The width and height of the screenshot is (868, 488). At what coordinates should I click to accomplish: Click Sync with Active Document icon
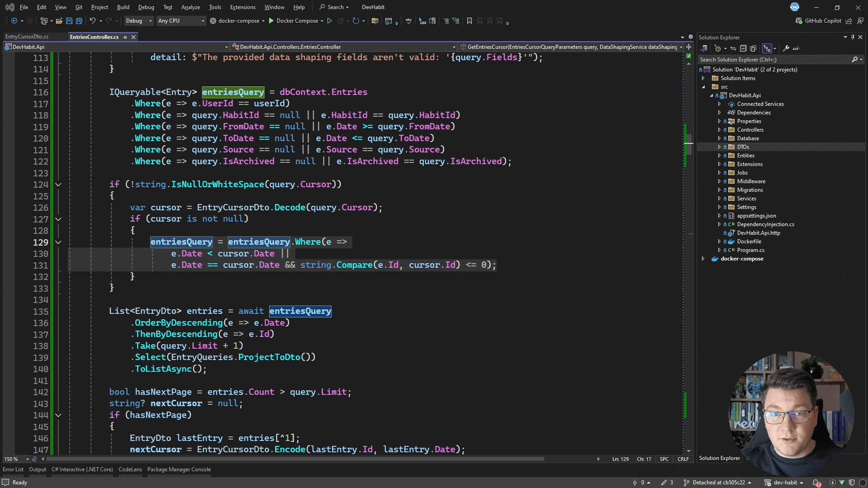[x=733, y=48]
